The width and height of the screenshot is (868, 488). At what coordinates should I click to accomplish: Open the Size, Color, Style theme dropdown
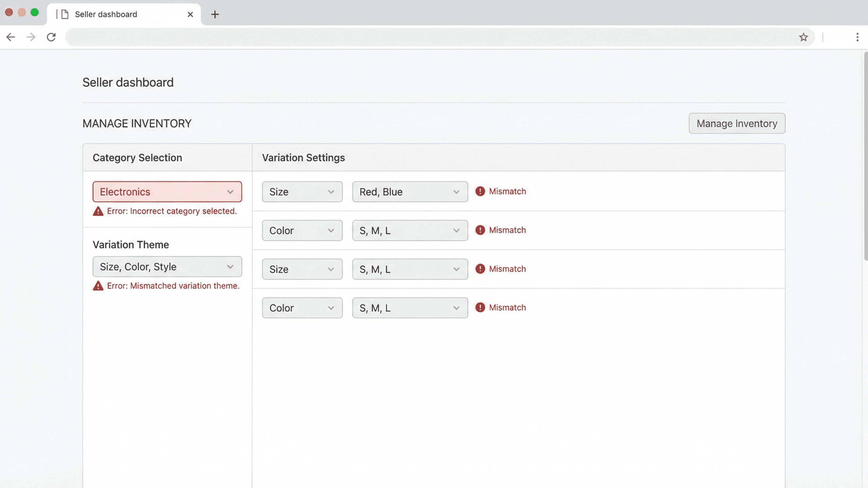(x=167, y=267)
